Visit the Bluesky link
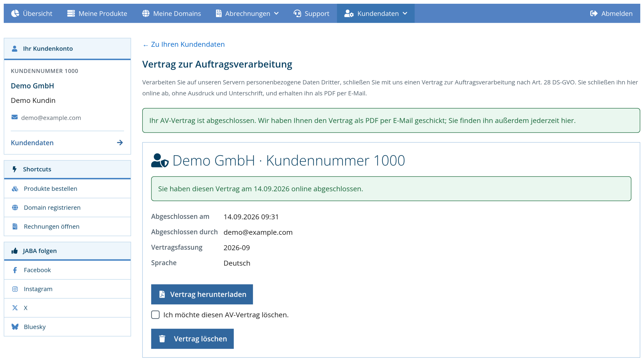The height and width of the screenshot is (361, 644). click(x=67, y=327)
